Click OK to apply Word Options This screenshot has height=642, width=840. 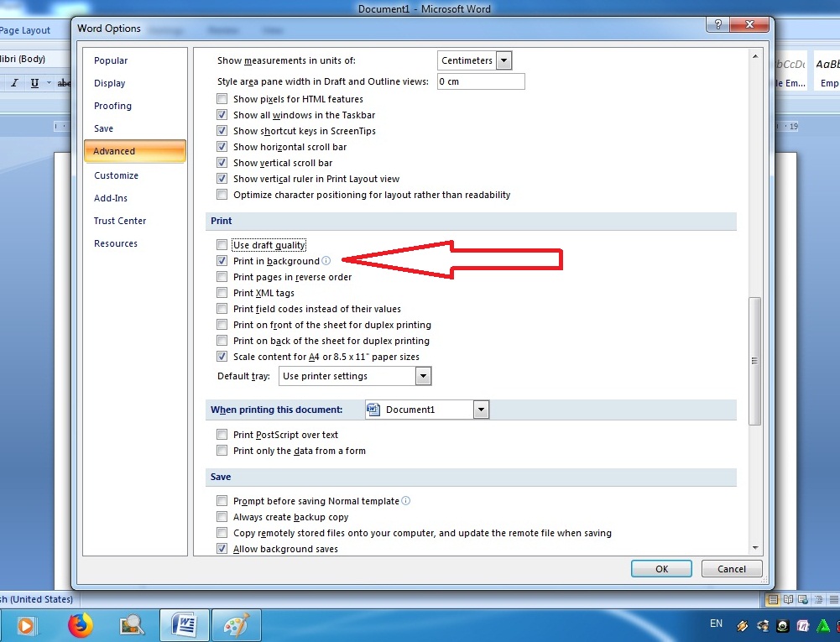click(661, 569)
